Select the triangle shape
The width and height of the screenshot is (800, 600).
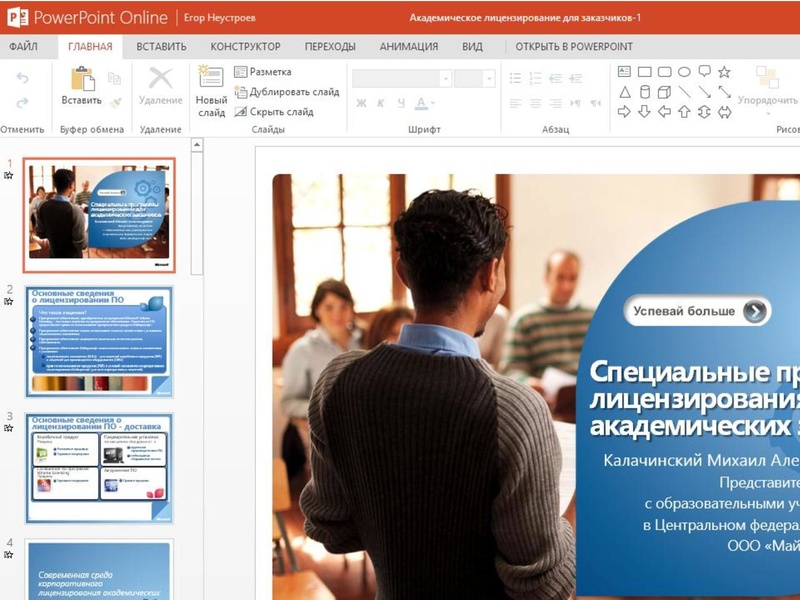tap(624, 92)
